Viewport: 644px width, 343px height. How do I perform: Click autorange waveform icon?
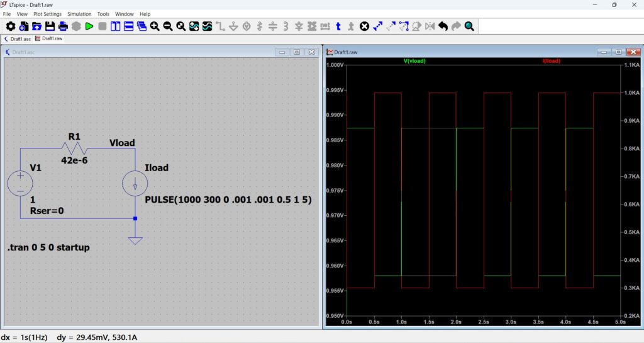194,26
